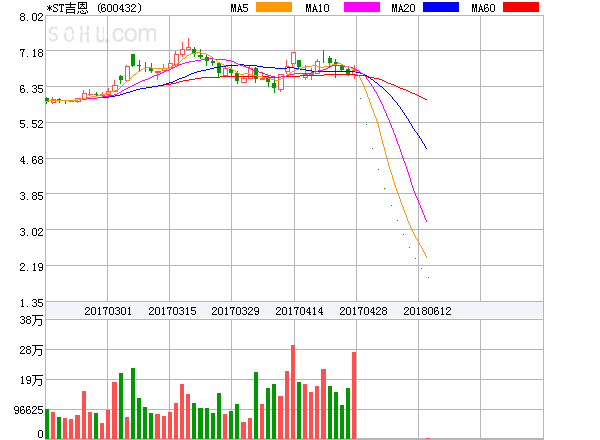Click the last red volume bar at 20170428
This screenshot has height=440, width=600.
(x=354, y=395)
